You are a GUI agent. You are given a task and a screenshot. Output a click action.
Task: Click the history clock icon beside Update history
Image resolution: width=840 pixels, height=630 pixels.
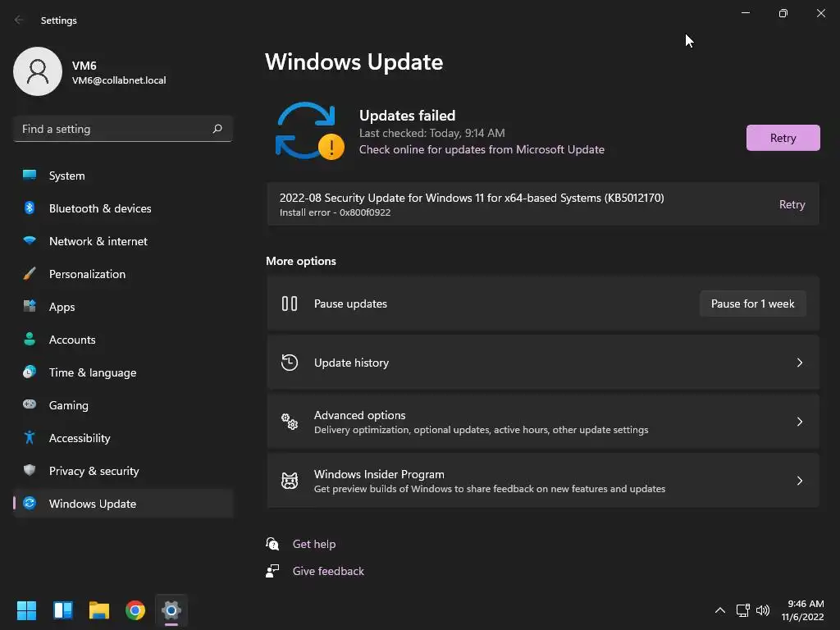point(290,363)
